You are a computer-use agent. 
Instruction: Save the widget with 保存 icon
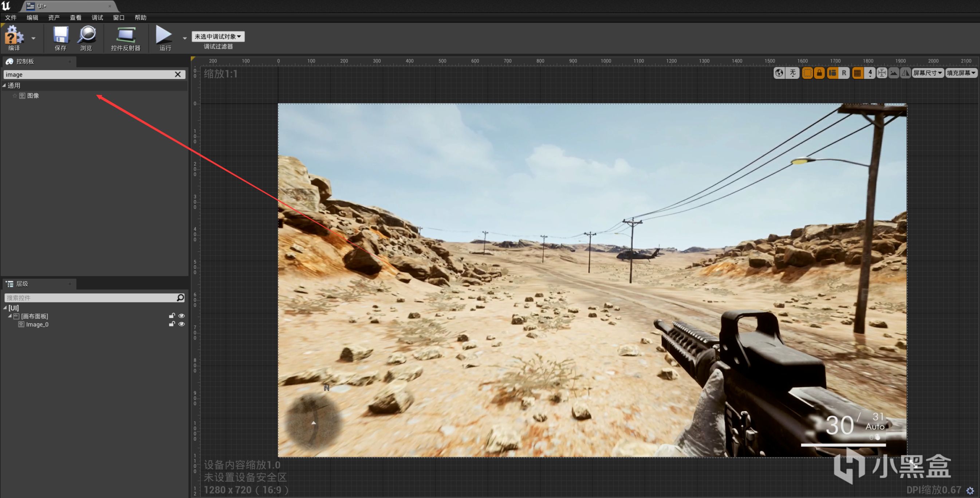(x=60, y=38)
